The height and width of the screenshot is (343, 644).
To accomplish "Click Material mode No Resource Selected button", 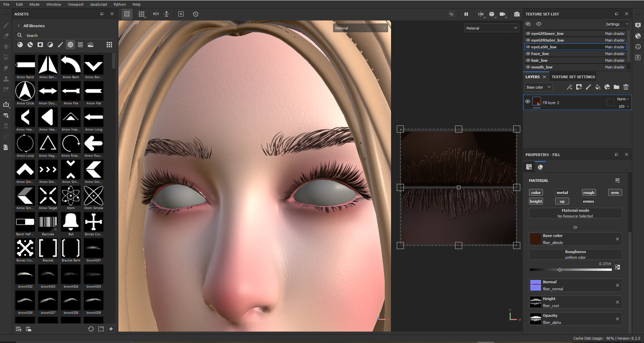I will coord(575,213).
